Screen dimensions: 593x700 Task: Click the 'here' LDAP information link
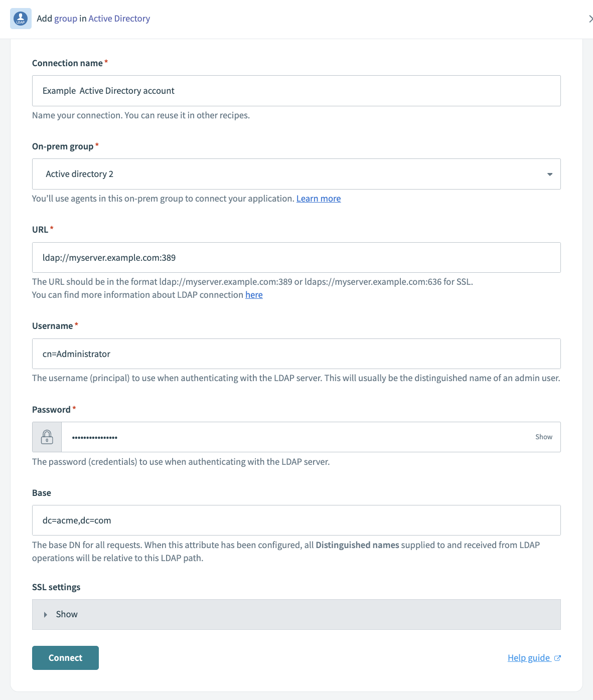254,295
